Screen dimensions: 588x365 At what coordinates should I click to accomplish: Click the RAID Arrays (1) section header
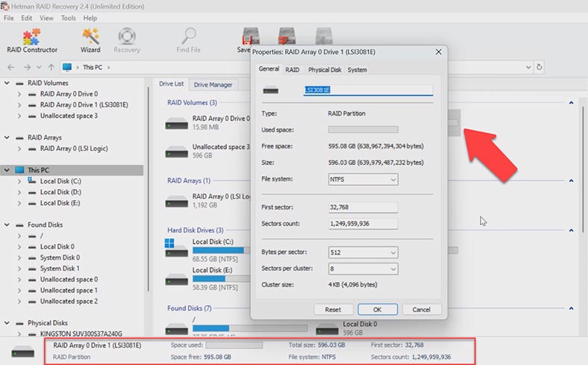point(189,181)
